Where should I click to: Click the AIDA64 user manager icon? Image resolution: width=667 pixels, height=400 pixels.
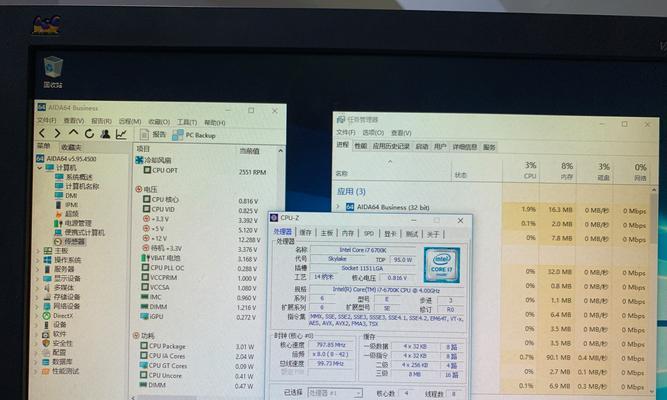point(105,134)
